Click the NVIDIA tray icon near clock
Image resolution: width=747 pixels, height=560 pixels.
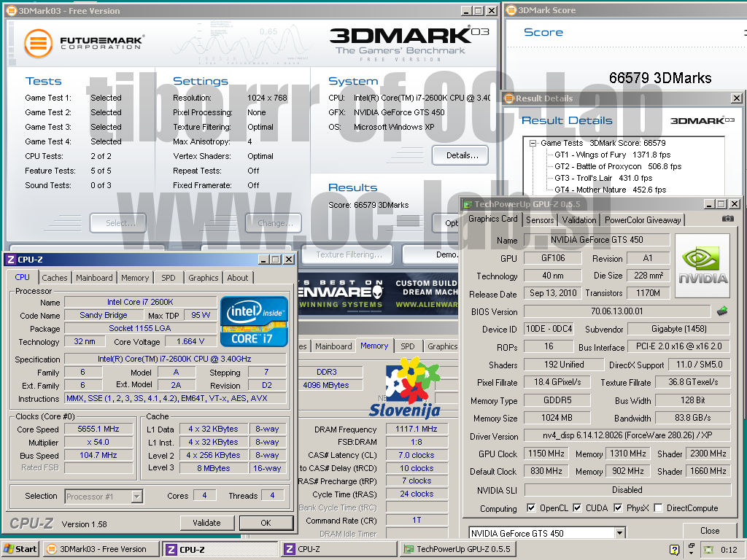pyautogui.click(x=708, y=550)
